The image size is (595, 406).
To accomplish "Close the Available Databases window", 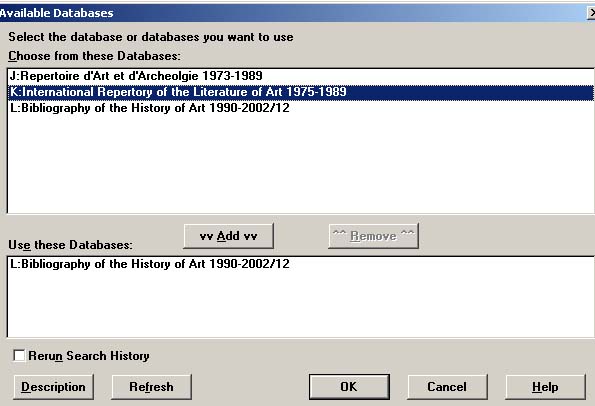I will point(591,13).
